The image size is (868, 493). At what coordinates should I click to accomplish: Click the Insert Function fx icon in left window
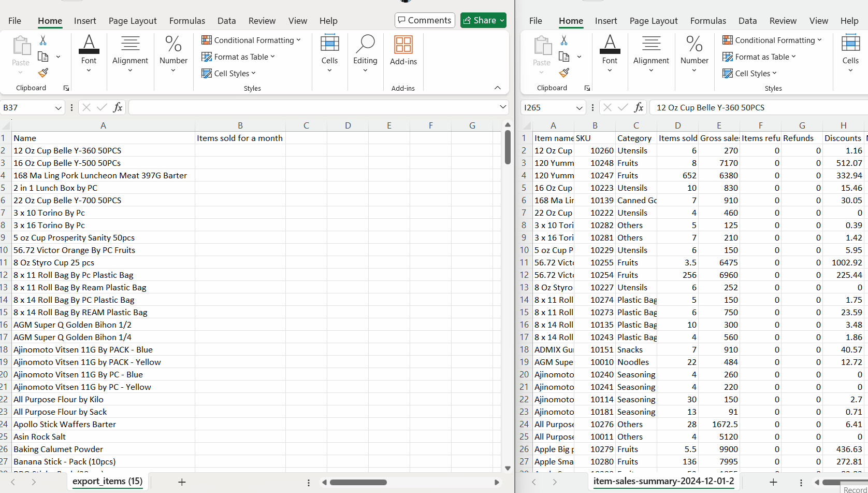click(118, 107)
